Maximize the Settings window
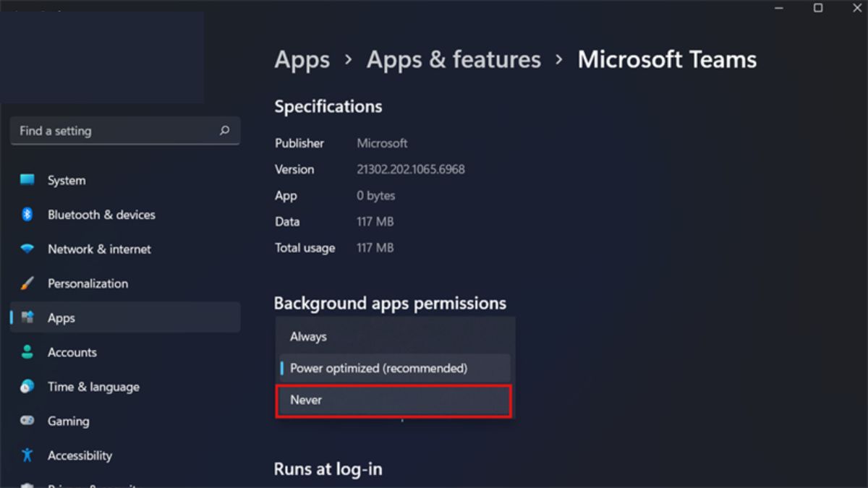Screen dimensions: 868x488 click(x=818, y=8)
